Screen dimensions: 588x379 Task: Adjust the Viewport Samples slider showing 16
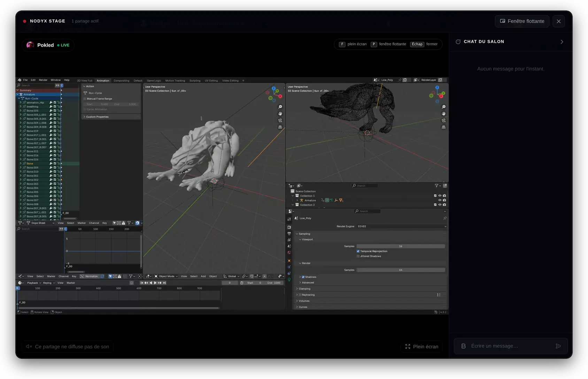click(401, 246)
